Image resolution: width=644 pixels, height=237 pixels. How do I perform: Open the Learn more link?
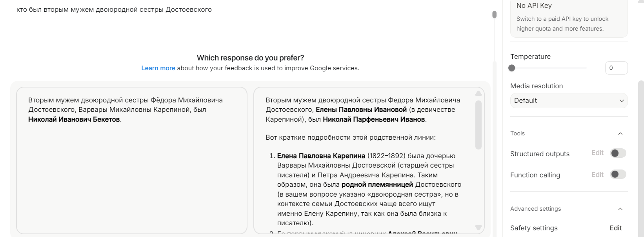(158, 68)
